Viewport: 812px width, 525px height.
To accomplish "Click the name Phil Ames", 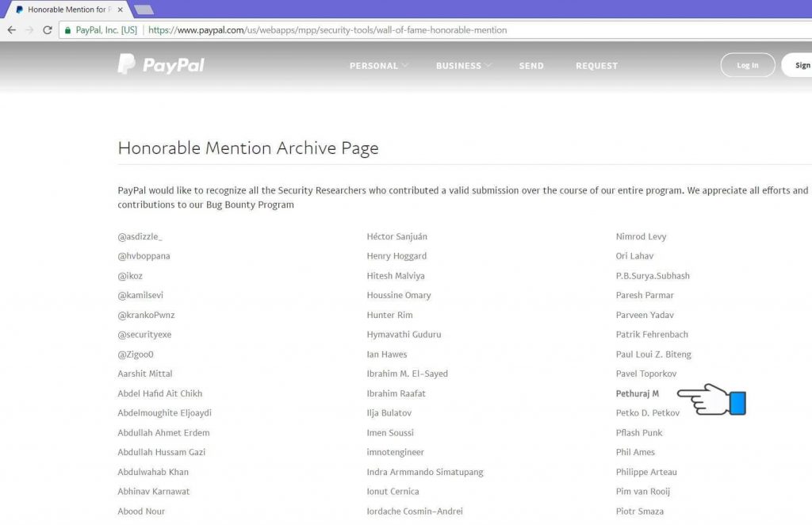I will pyautogui.click(x=635, y=452).
